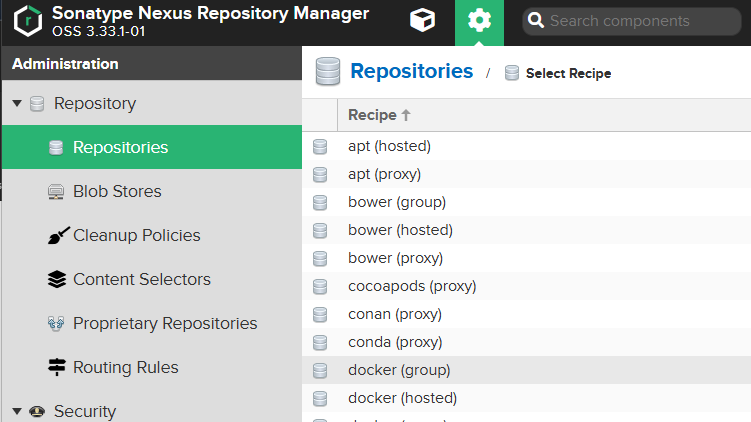Open the Browse cube icon in header

[422, 20]
